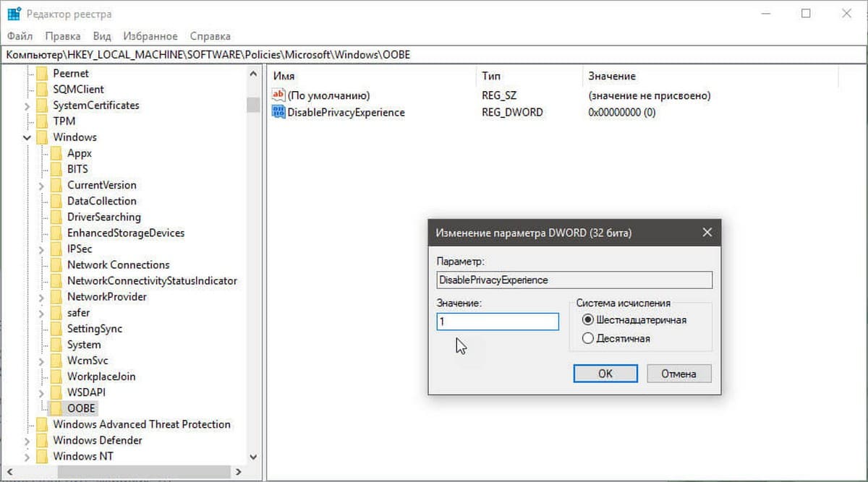Select the SettingSync folder icon
Screen dimensions: 868x482
click(x=56, y=329)
